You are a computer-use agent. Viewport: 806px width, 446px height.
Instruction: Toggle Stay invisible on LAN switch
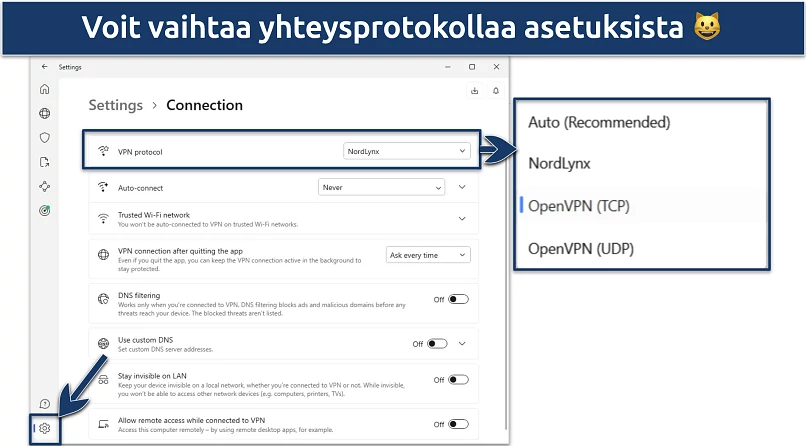(458, 380)
